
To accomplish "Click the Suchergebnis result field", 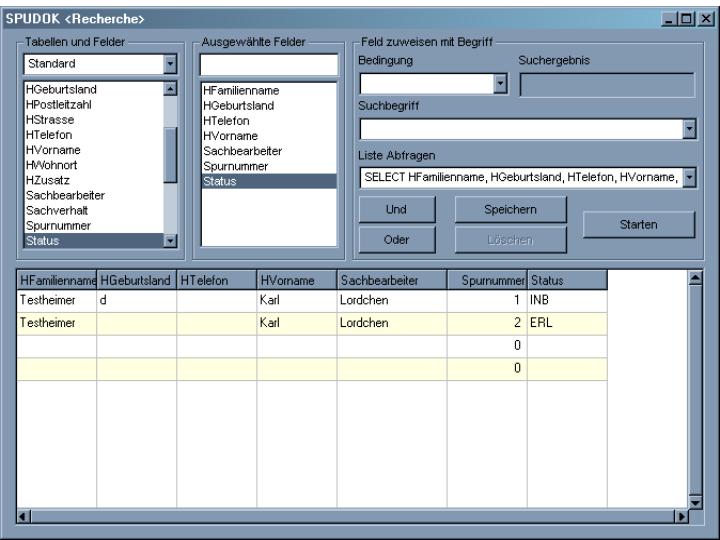I will (x=606, y=85).
